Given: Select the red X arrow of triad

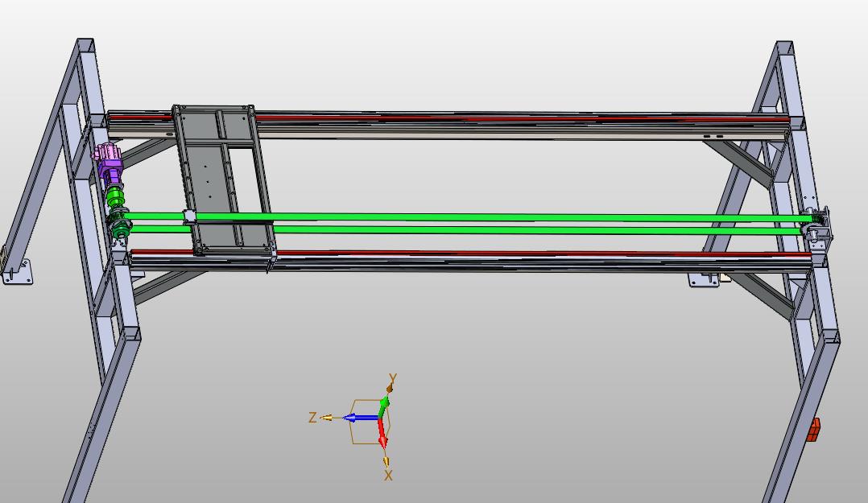Looking at the screenshot, I should [x=382, y=433].
